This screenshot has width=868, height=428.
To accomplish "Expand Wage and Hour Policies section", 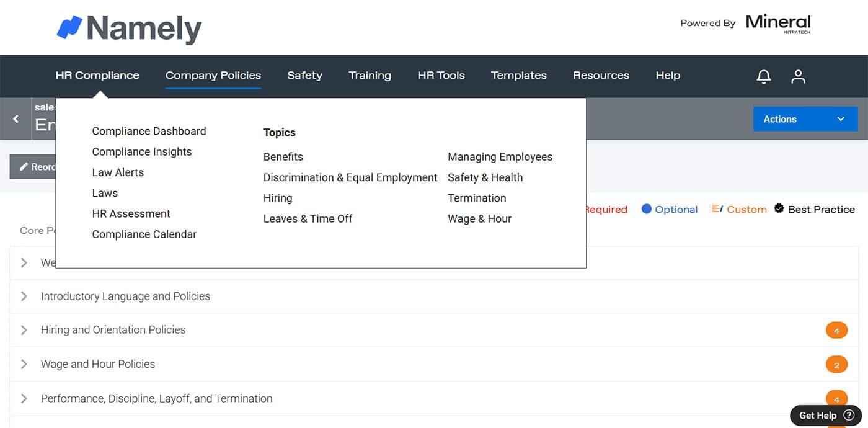I will point(24,364).
